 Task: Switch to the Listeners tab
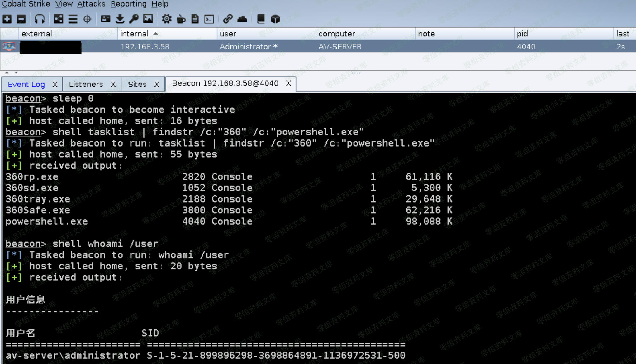coord(86,84)
